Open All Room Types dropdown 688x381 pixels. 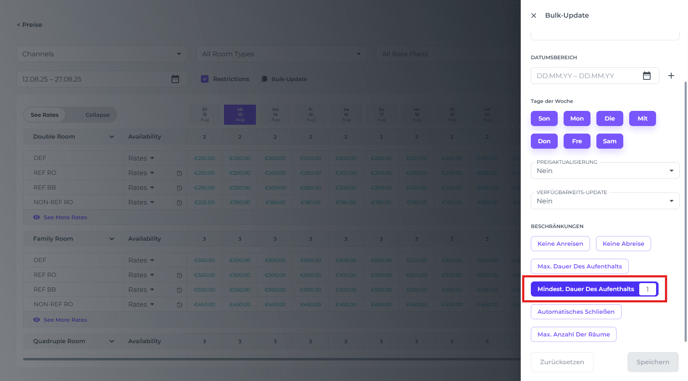click(281, 54)
